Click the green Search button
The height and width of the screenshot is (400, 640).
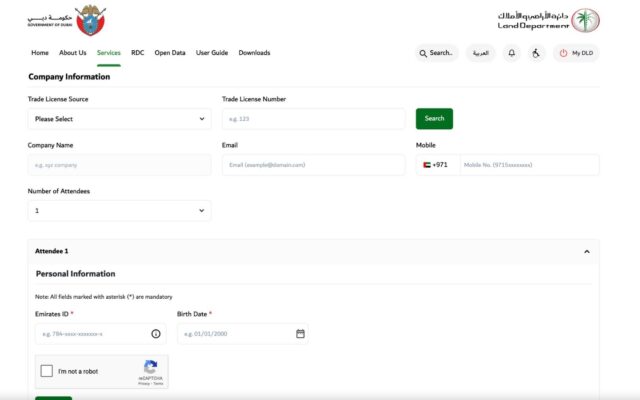point(434,119)
